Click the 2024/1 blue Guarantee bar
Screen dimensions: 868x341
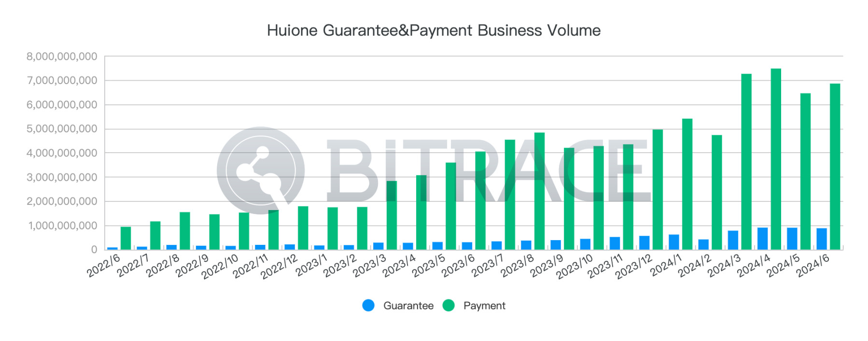(x=674, y=242)
